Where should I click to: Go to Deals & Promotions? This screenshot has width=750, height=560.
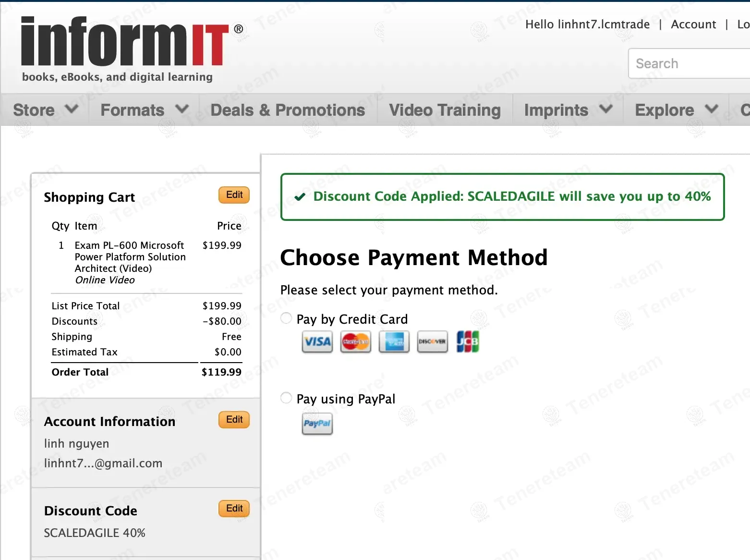pyautogui.click(x=288, y=110)
